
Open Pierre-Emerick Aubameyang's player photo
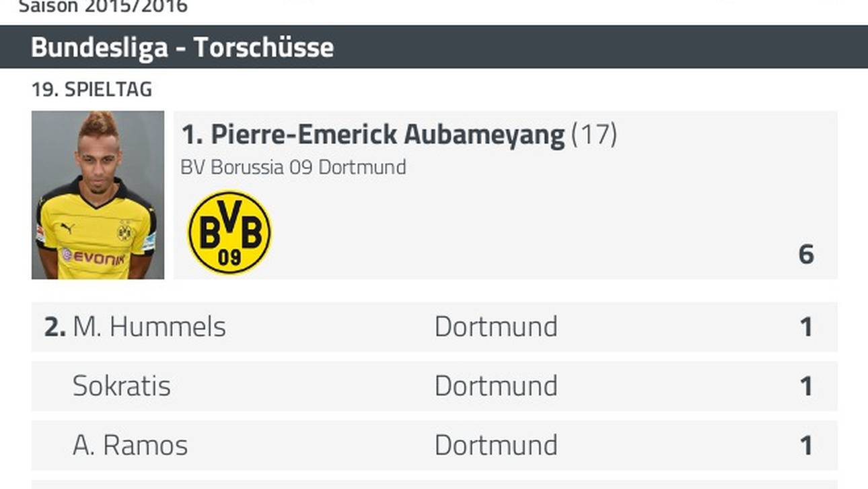click(x=98, y=195)
